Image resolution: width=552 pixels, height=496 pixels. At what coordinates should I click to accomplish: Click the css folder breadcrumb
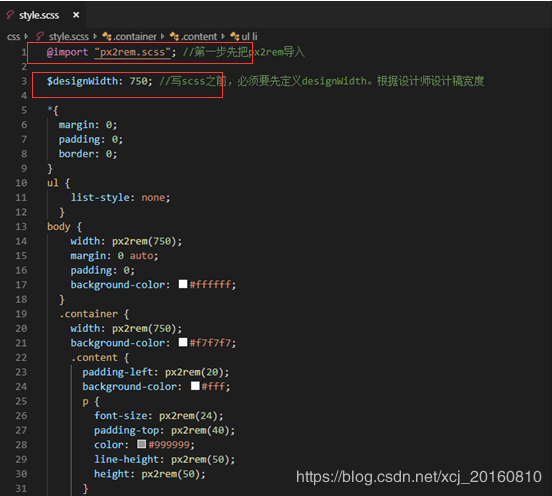coord(13,37)
